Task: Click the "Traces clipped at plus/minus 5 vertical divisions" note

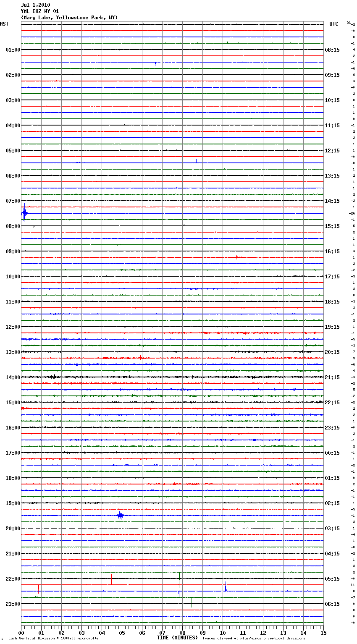Action: [254, 639]
